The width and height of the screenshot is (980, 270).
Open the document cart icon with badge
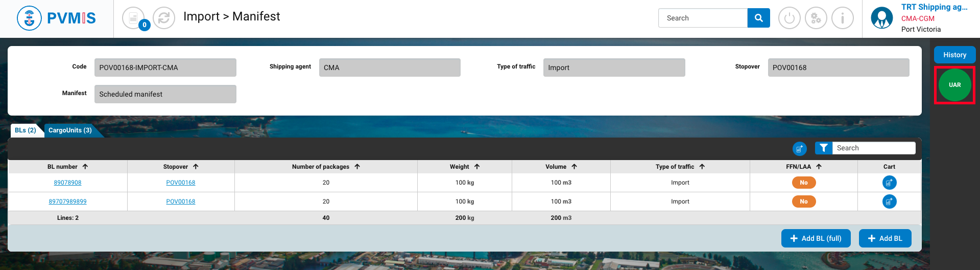tap(134, 18)
